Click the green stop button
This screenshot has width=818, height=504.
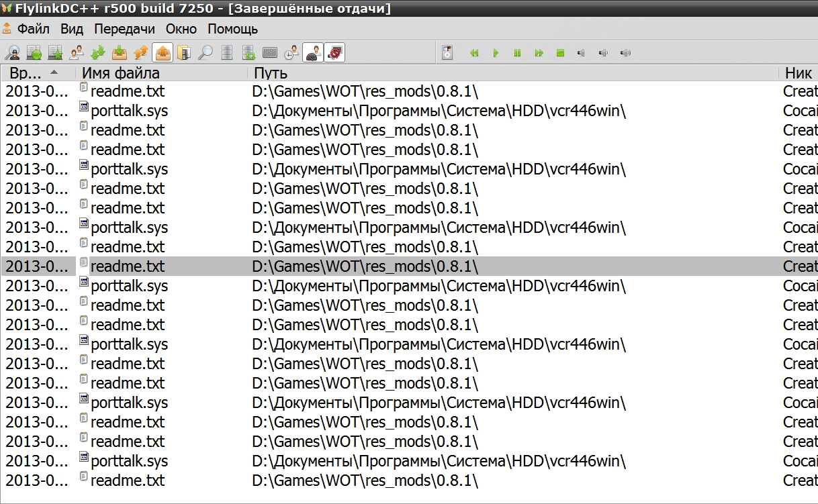[560, 53]
